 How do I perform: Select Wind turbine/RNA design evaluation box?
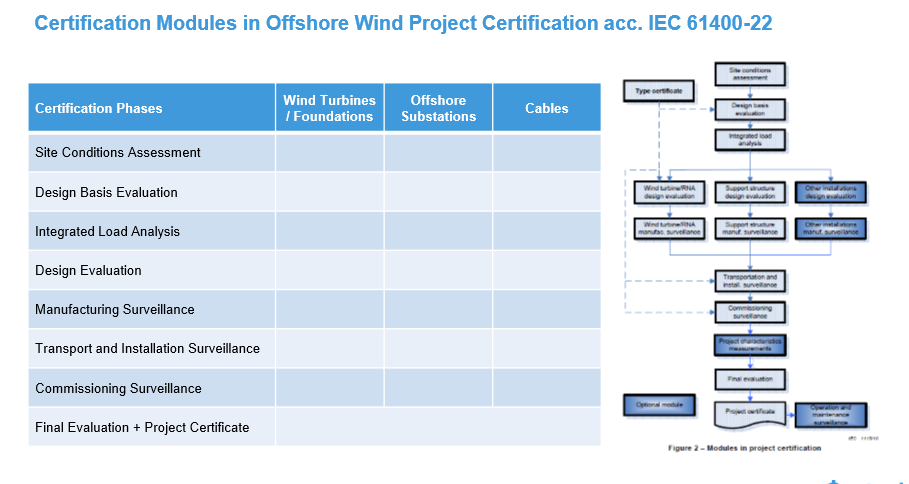pyautogui.click(x=668, y=192)
